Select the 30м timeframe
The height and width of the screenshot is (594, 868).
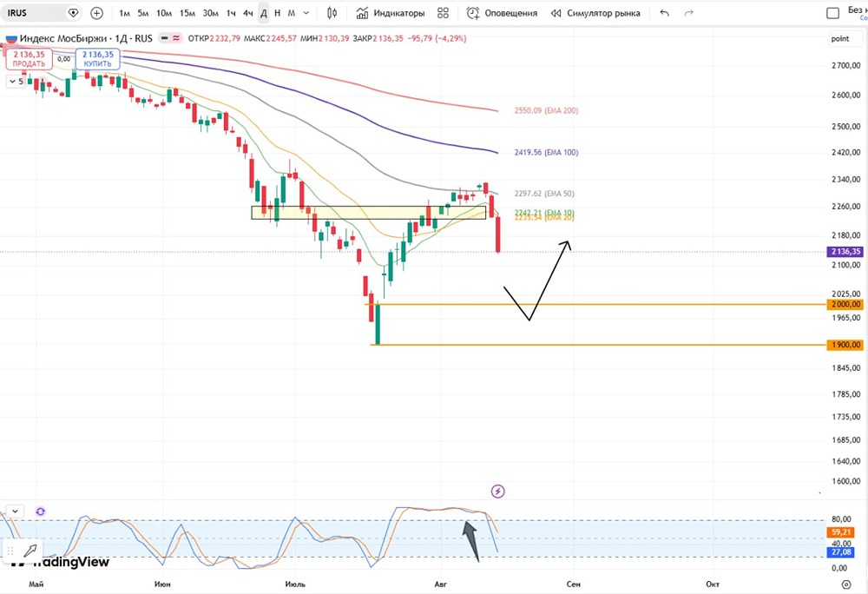click(210, 13)
